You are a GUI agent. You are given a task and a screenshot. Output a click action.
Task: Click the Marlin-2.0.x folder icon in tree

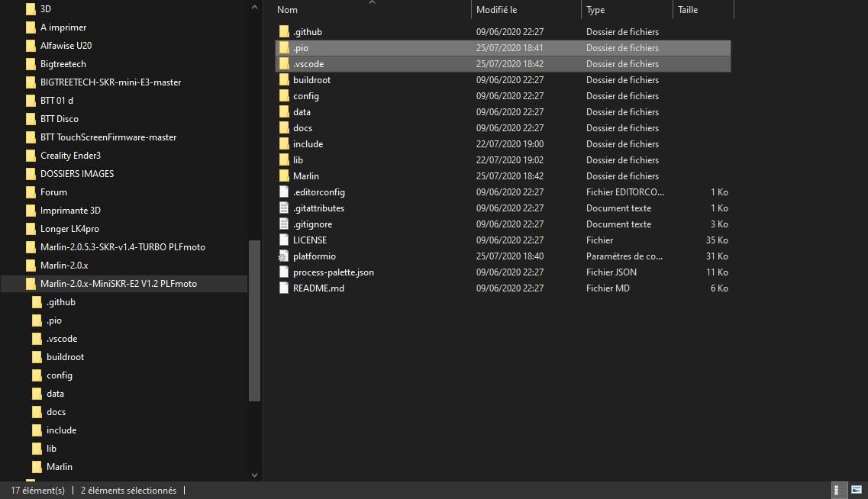pyautogui.click(x=31, y=265)
